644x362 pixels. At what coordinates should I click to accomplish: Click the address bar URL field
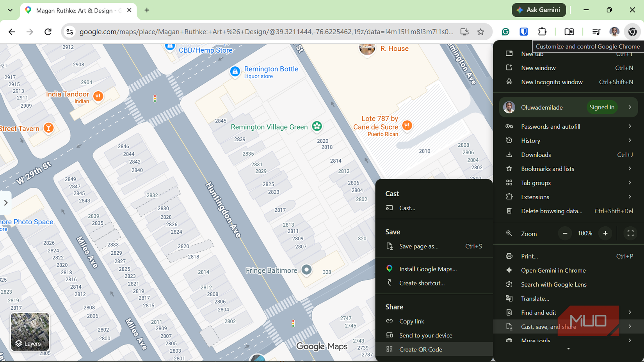point(267,32)
